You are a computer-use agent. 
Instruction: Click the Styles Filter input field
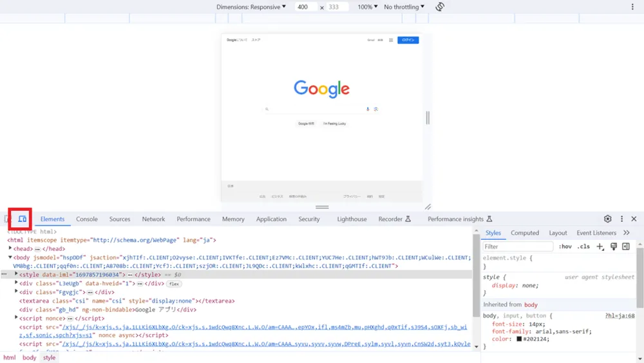[x=518, y=247]
